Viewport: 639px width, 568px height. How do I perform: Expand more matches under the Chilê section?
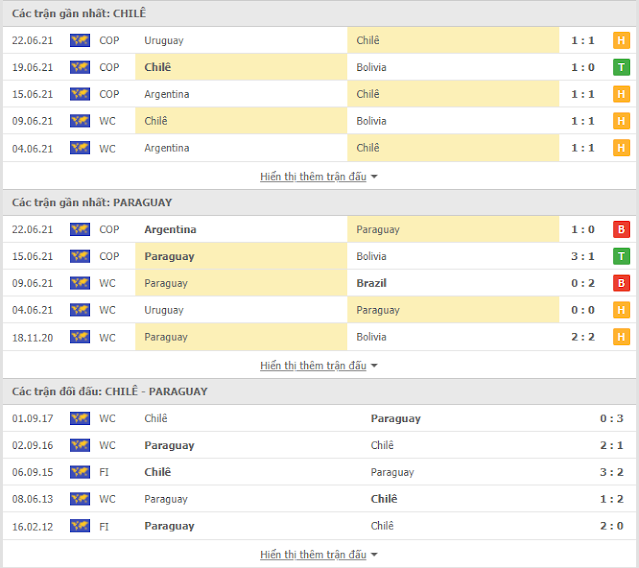coord(318,176)
